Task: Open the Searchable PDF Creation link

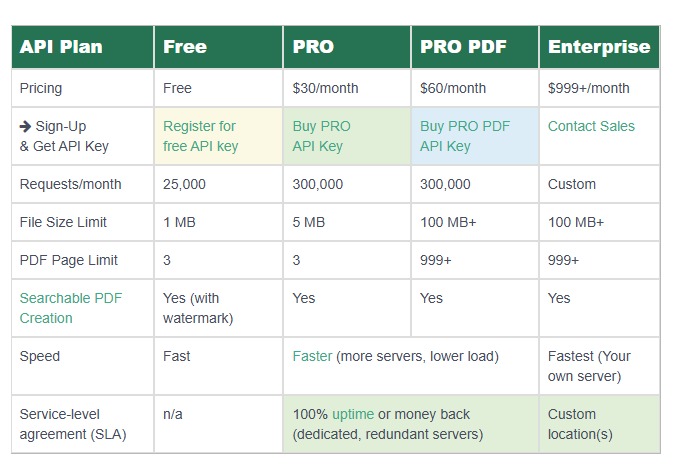Action: (x=70, y=308)
